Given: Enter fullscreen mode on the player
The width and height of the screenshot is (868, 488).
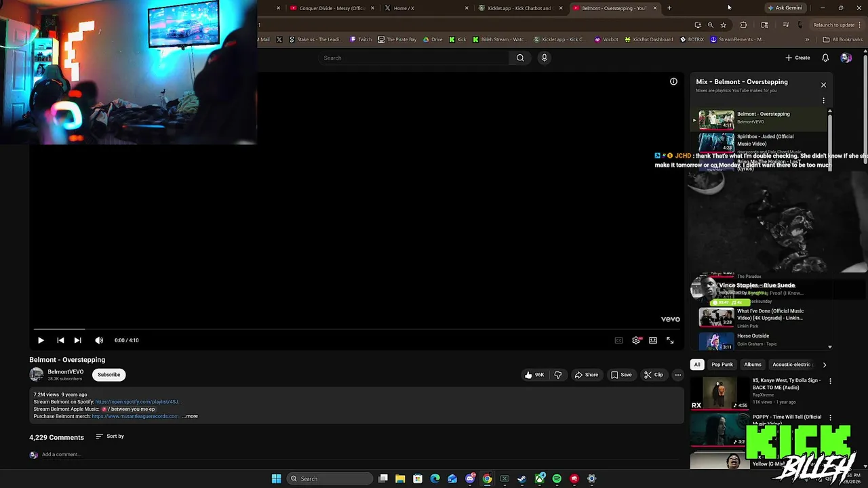Looking at the screenshot, I should click(x=670, y=340).
